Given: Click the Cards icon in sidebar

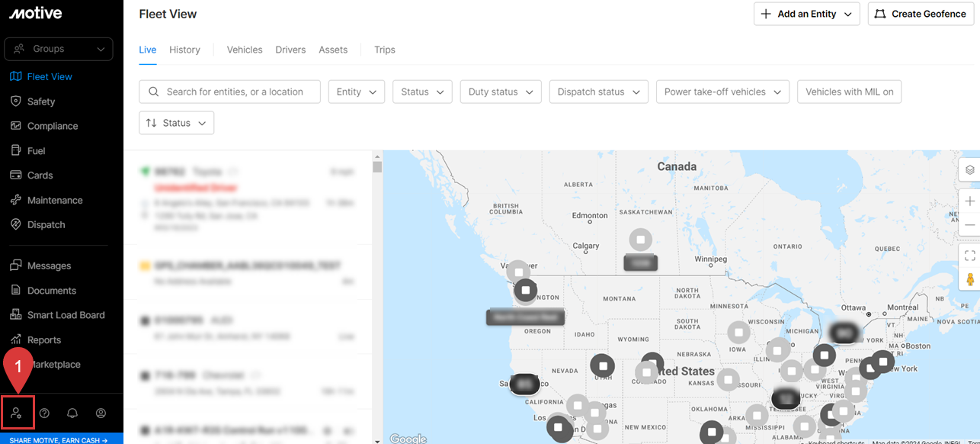Looking at the screenshot, I should click(15, 175).
